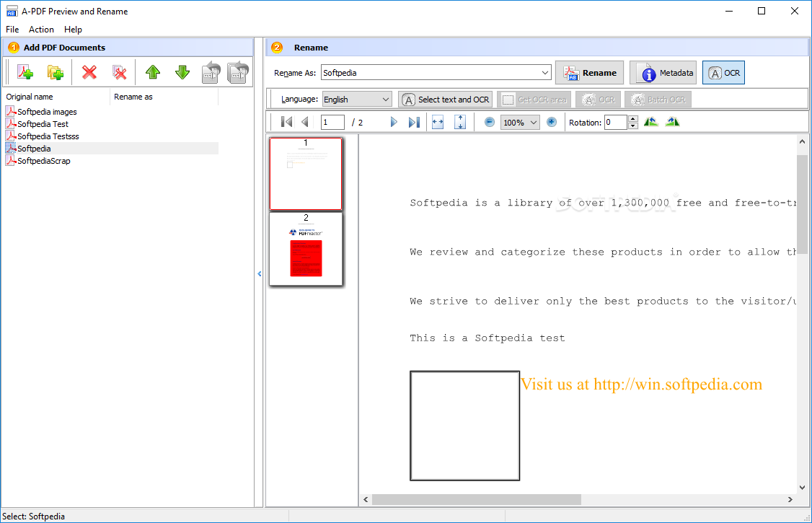
Task: Click the Rename as column header
Action: (x=164, y=97)
